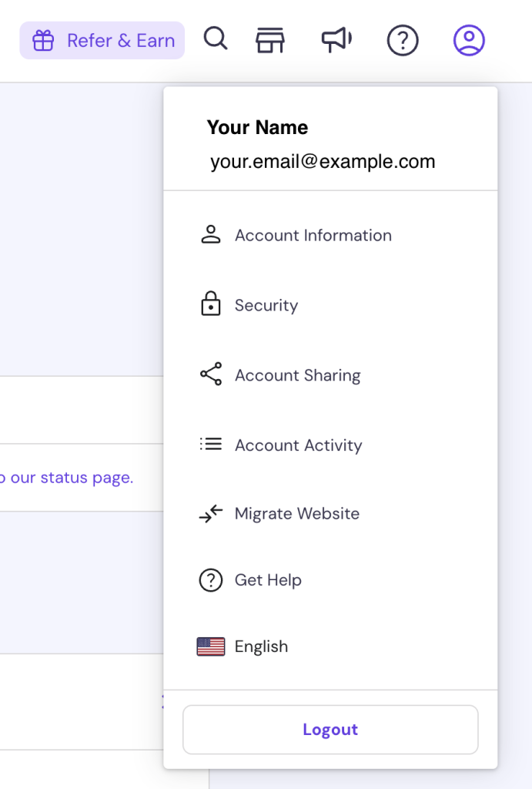
Task: Open the search icon in the top bar
Action: 216,39
